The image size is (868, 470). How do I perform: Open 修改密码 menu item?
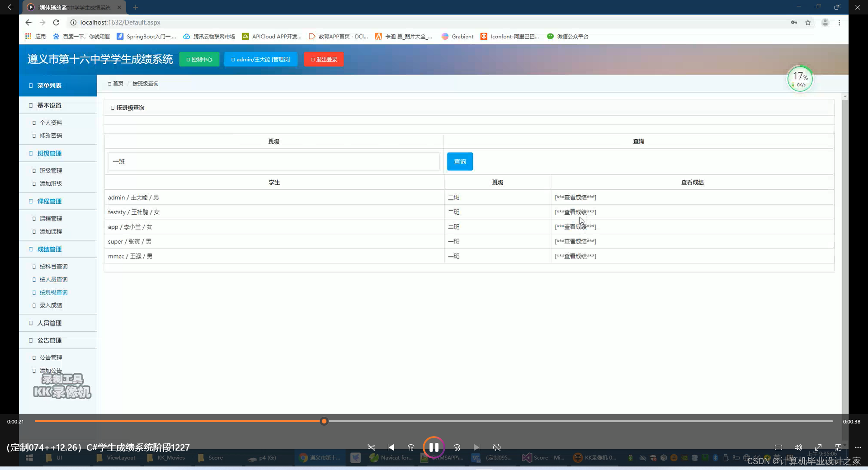click(51, 136)
